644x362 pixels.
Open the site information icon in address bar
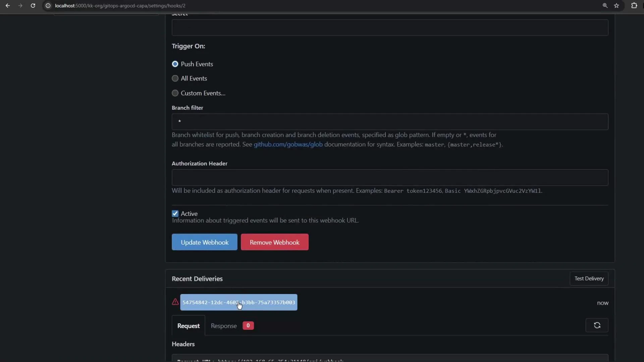[x=48, y=6]
